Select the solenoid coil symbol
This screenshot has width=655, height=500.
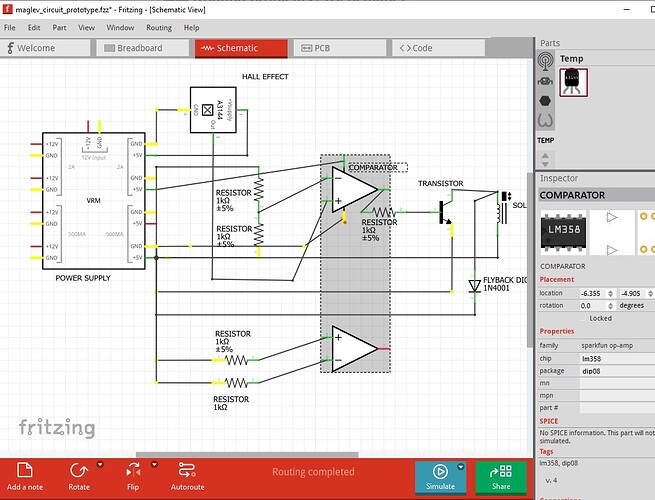tap(502, 208)
